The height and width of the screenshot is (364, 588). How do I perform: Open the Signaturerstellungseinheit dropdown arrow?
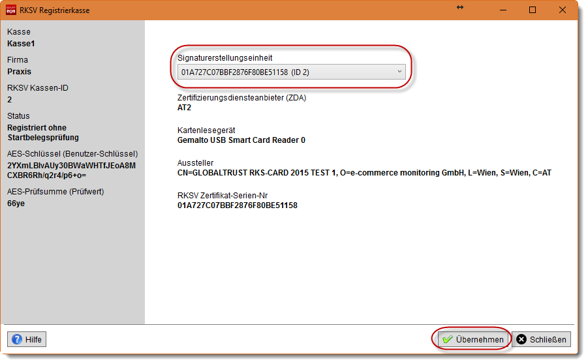coord(399,72)
